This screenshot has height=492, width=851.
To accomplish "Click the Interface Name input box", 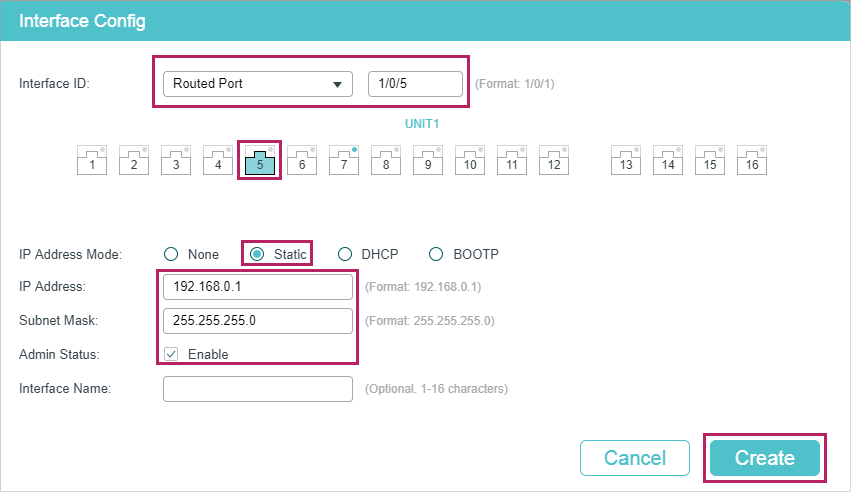I will pos(257,388).
